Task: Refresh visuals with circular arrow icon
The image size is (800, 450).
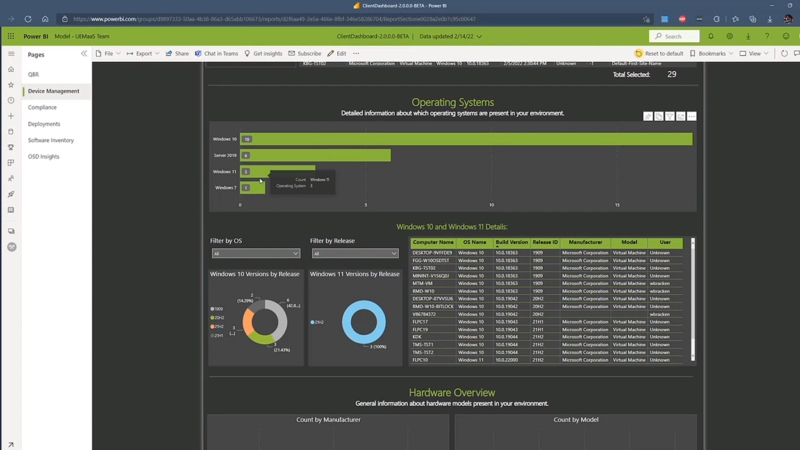Action: 784,54
